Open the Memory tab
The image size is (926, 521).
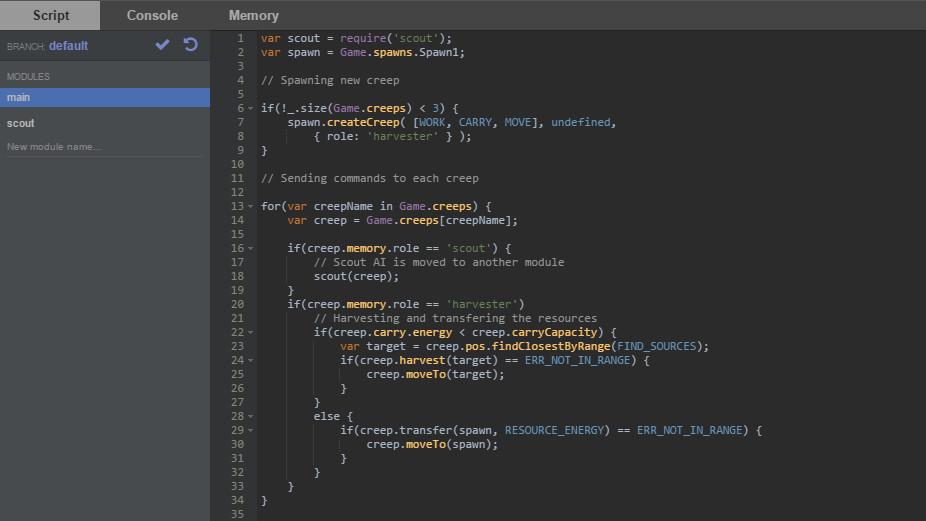point(253,15)
